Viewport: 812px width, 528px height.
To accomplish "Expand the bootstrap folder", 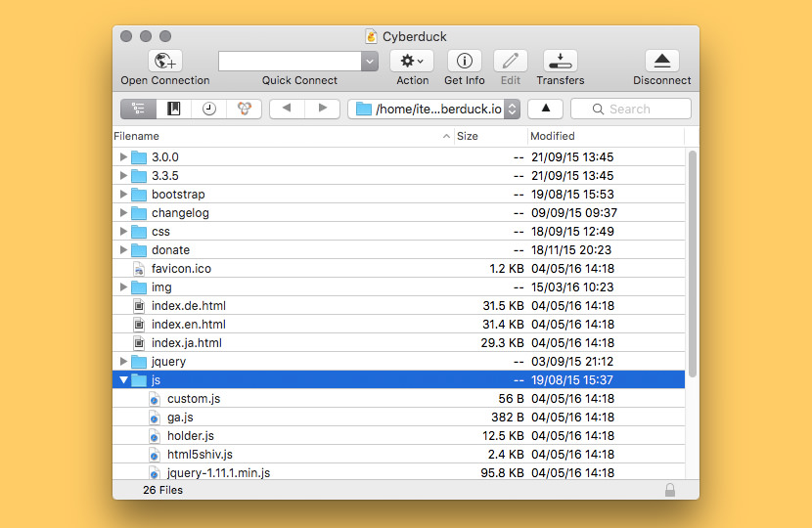I will (123, 195).
